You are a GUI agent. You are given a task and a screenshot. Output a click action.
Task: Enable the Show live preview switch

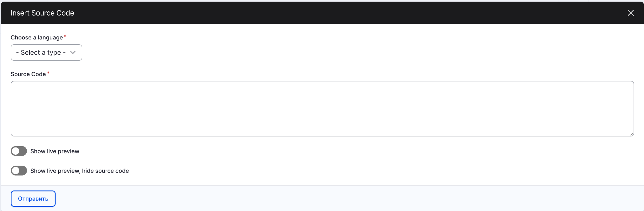coord(19,151)
